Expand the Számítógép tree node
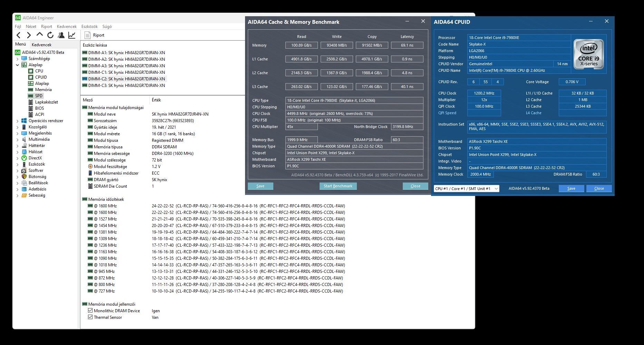Image resolution: width=644 pixels, height=345 pixels. click(18, 59)
